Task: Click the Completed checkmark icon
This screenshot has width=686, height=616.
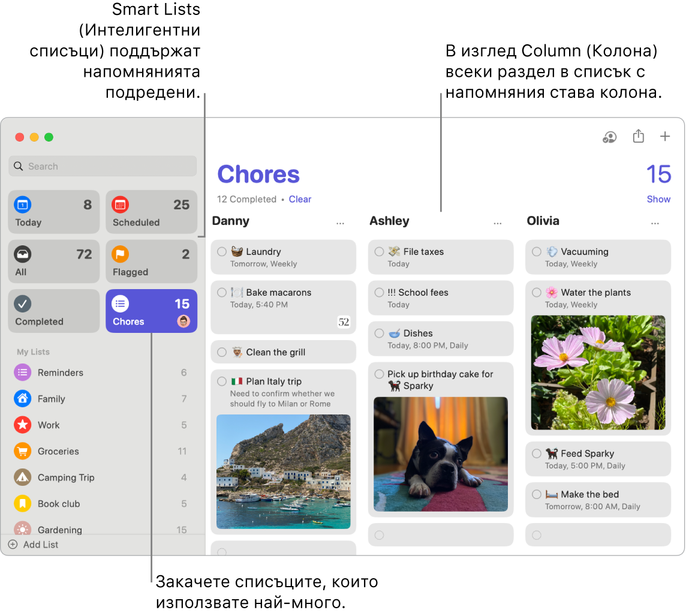Action: (23, 304)
